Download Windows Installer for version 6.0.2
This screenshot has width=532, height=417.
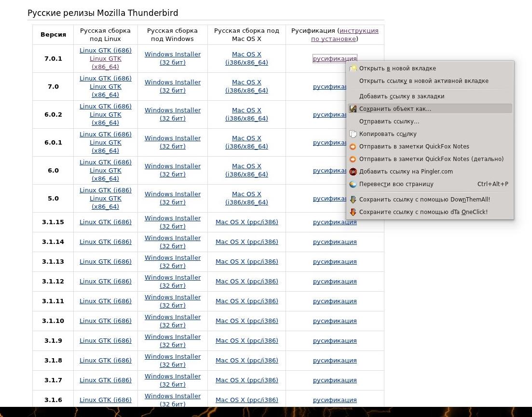(172, 114)
